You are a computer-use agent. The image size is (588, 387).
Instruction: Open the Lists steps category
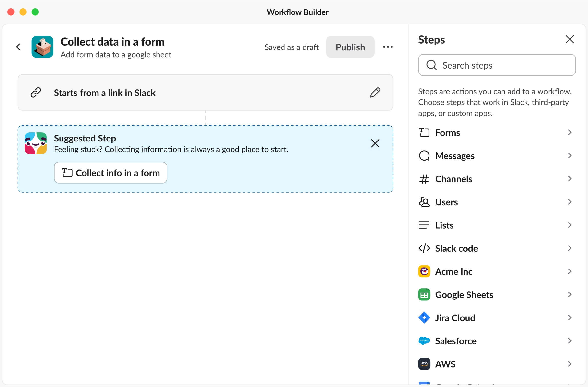497,225
